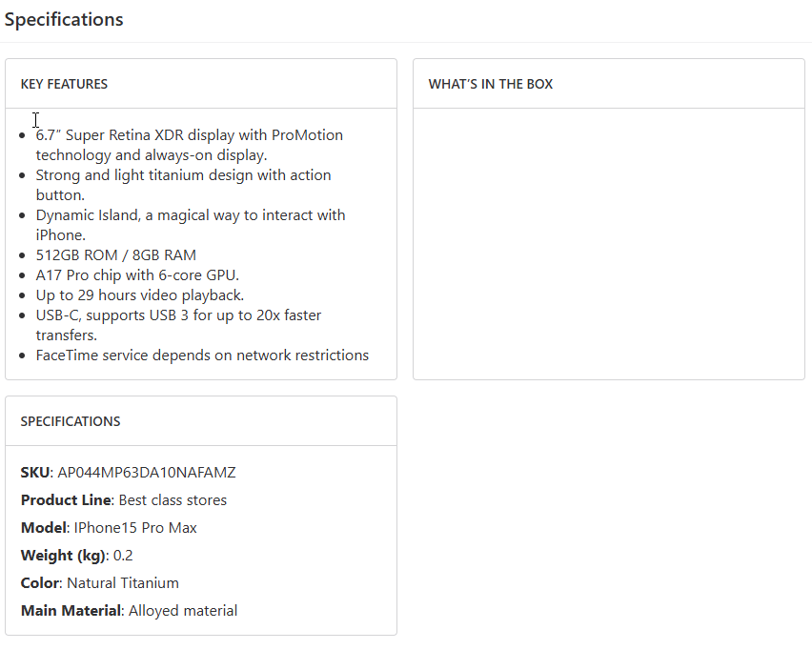Click the WHAT'S IN THE BOX header
This screenshot has height=650, width=812.
(490, 84)
